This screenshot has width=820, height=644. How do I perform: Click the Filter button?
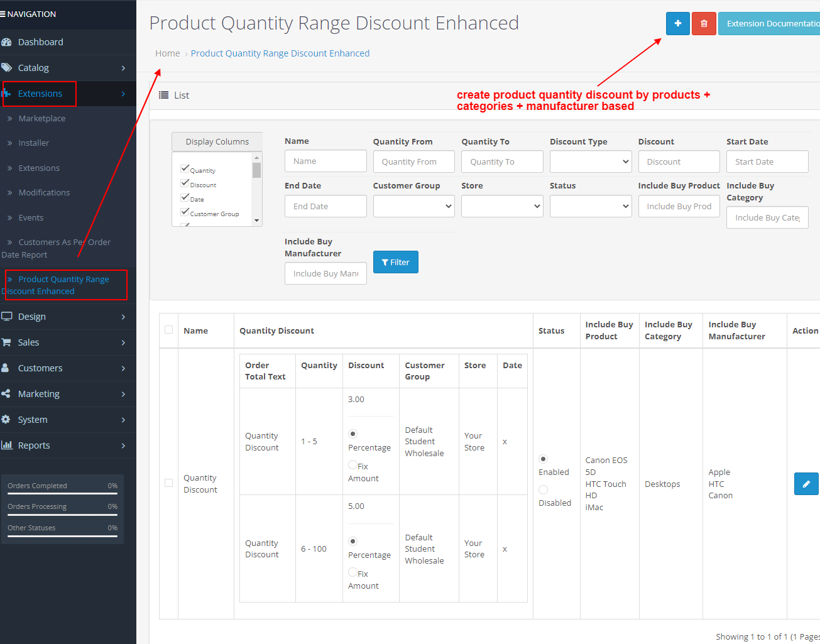pos(395,262)
